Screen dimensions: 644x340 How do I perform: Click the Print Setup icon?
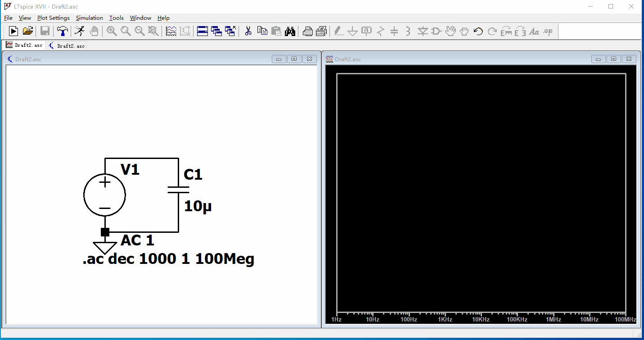coord(321,31)
